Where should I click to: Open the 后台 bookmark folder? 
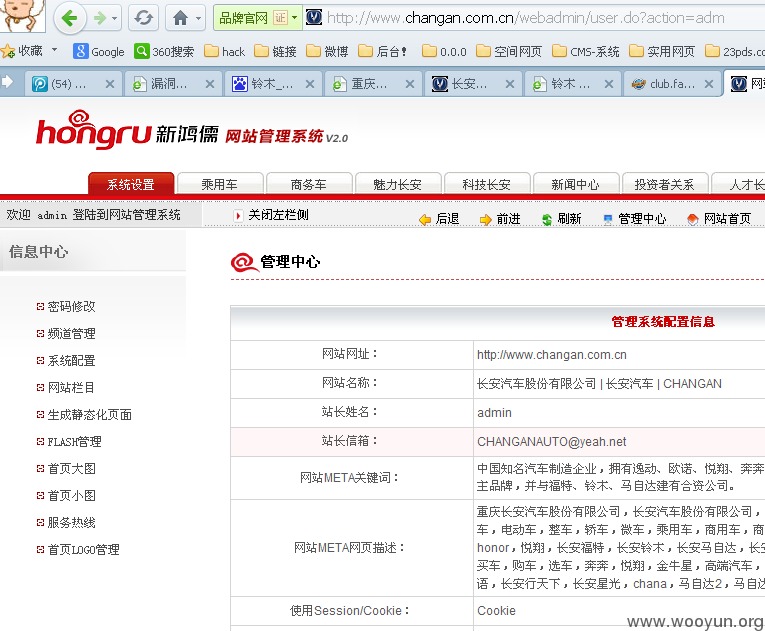click(x=383, y=51)
